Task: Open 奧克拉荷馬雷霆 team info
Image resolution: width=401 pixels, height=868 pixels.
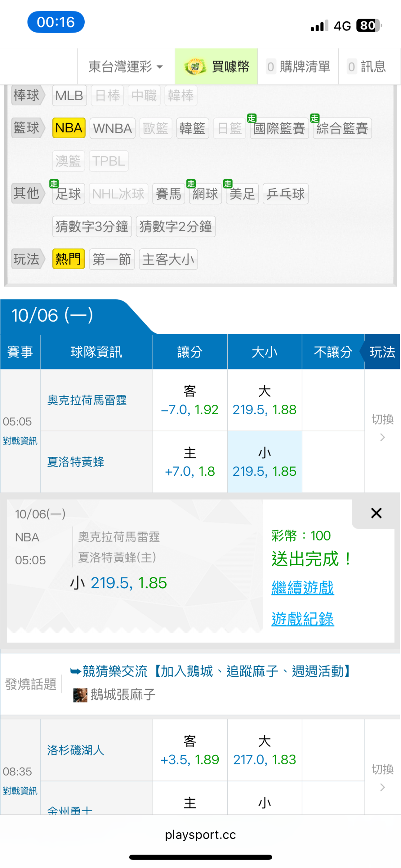Action: (87, 400)
